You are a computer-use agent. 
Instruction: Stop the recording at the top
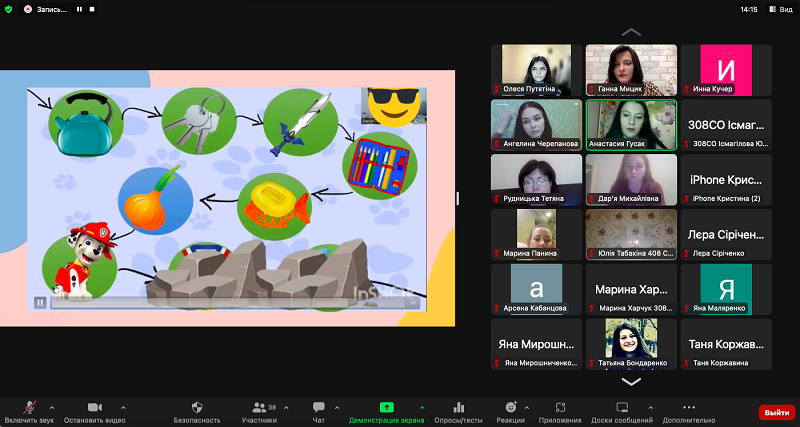[92, 9]
